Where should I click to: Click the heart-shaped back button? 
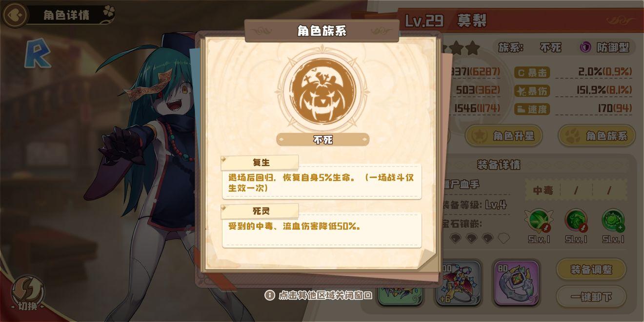(15, 15)
